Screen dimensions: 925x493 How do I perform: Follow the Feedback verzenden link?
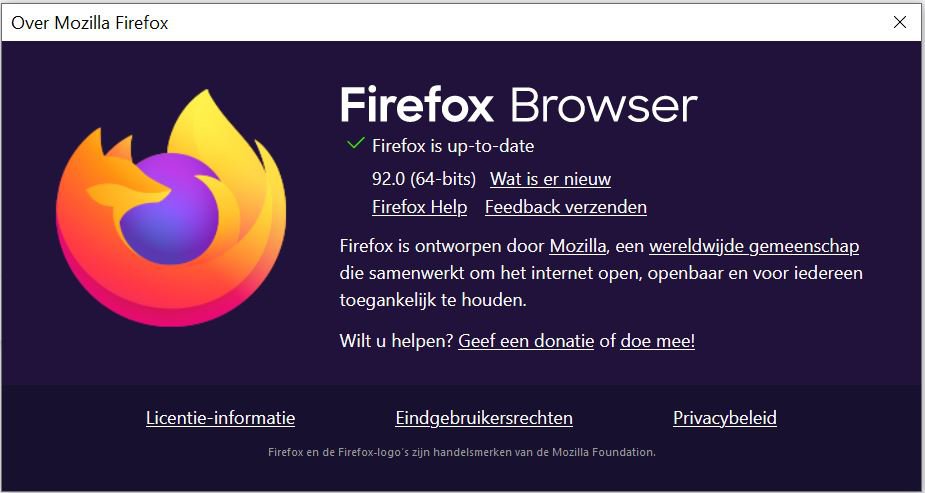tap(566, 207)
